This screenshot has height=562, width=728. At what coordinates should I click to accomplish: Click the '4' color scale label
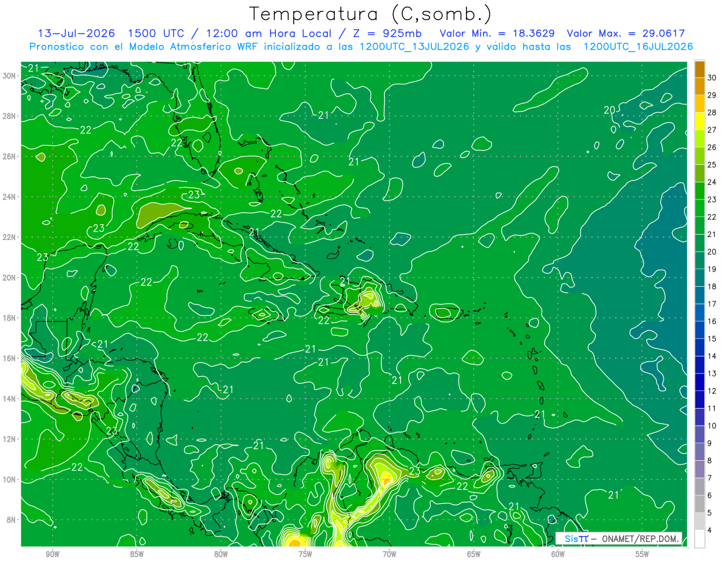(710, 530)
